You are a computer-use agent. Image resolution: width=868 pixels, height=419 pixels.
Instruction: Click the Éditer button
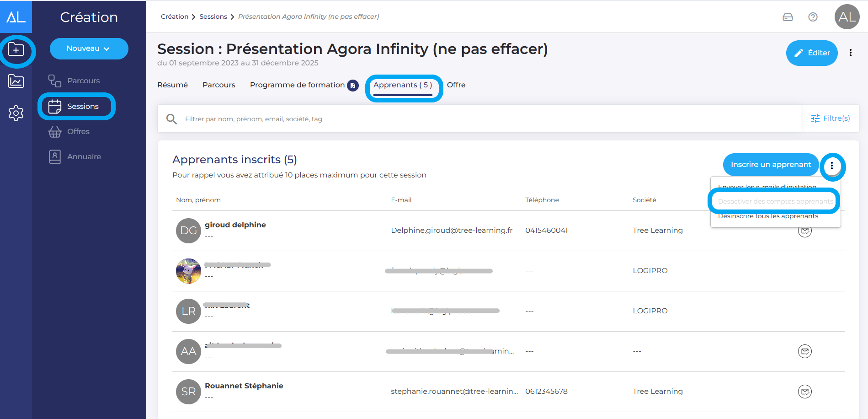coord(811,53)
